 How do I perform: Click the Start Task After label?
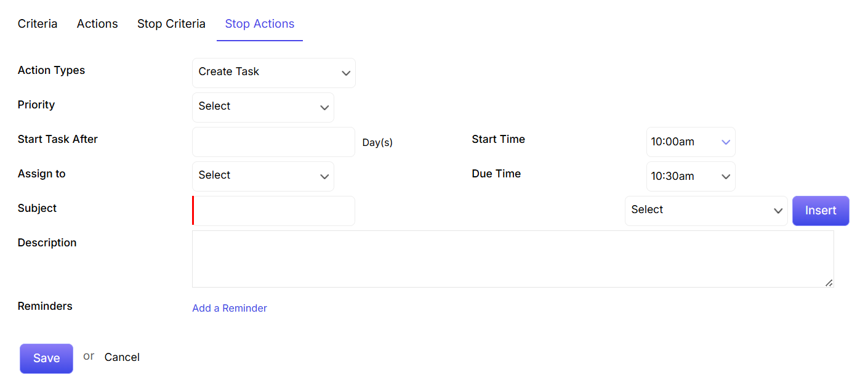(x=58, y=139)
